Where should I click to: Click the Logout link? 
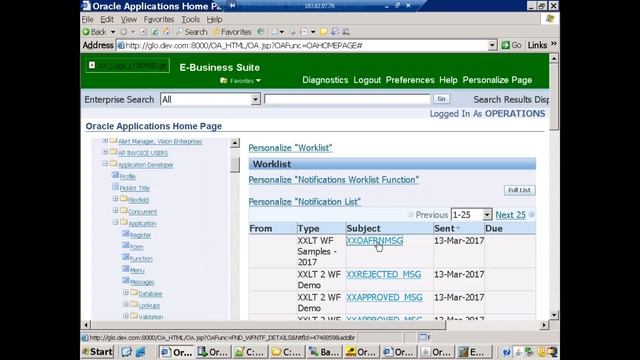click(367, 80)
